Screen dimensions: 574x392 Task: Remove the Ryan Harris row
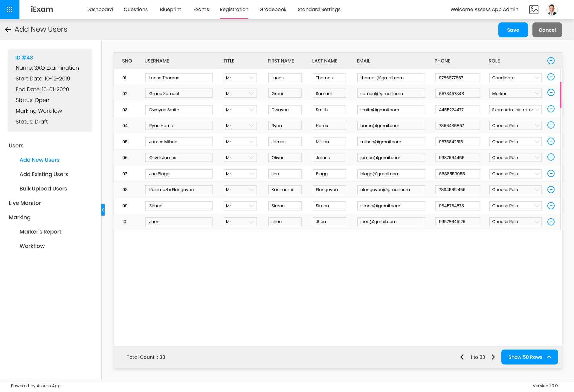click(551, 125)
